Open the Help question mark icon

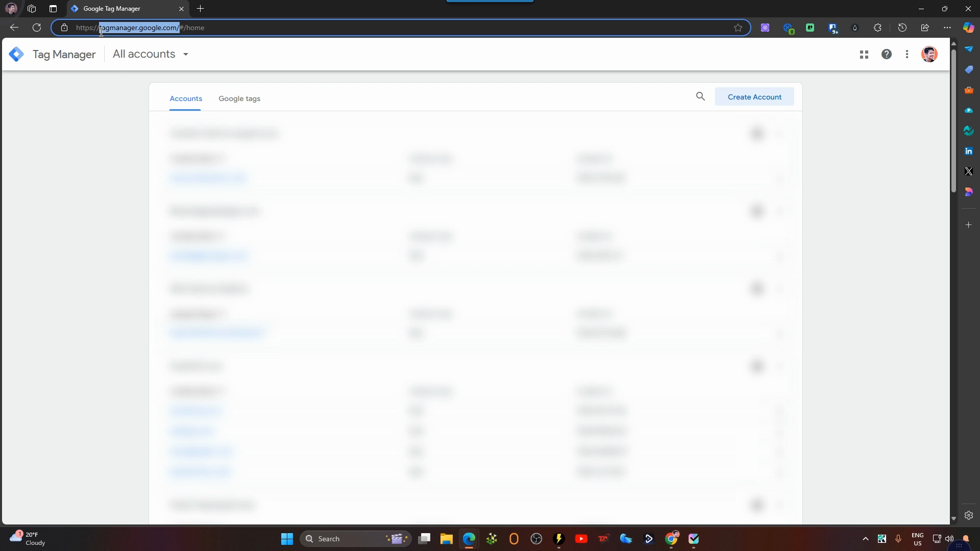pos(887,54)
